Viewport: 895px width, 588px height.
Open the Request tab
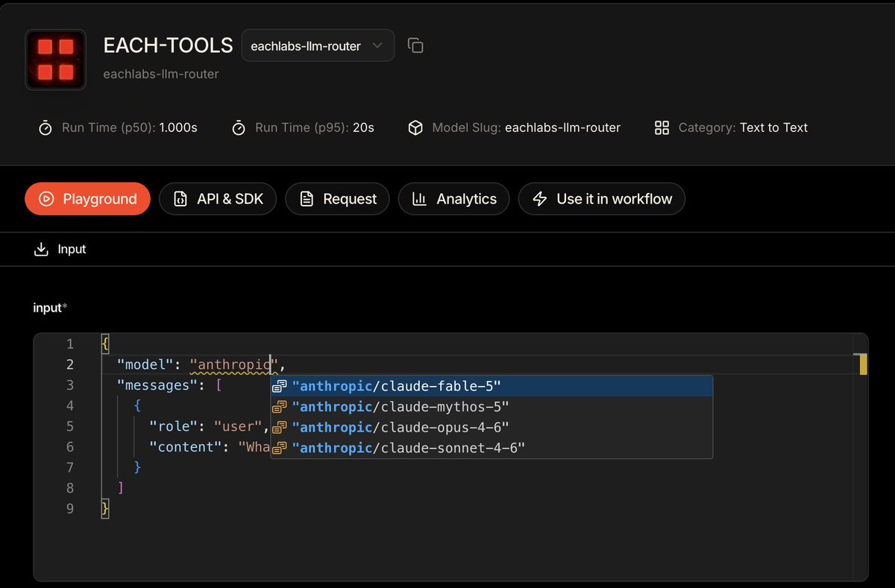337,199
